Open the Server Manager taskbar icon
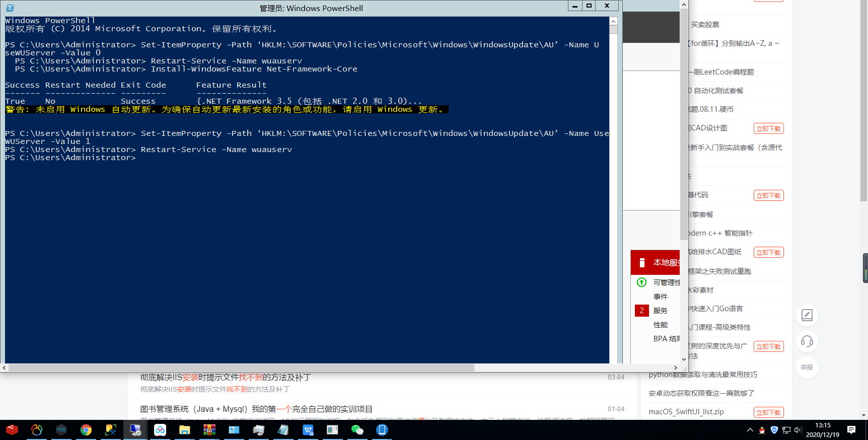Screen dimensions: 868x440 point(333,430)
